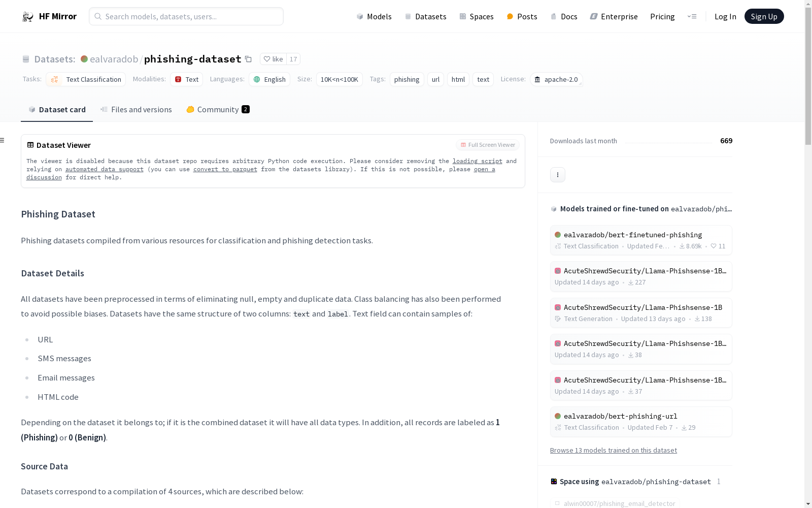812x508 pixels.
Task: Click the Dataset Details heading
Action: click(x=52, y=273)
